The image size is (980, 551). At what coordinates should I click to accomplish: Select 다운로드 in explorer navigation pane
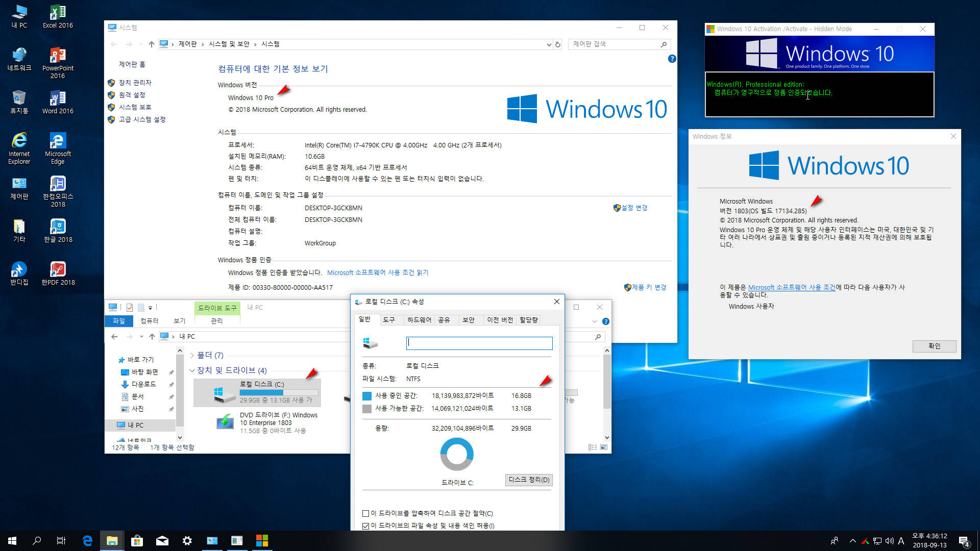[x=143, y=384]
